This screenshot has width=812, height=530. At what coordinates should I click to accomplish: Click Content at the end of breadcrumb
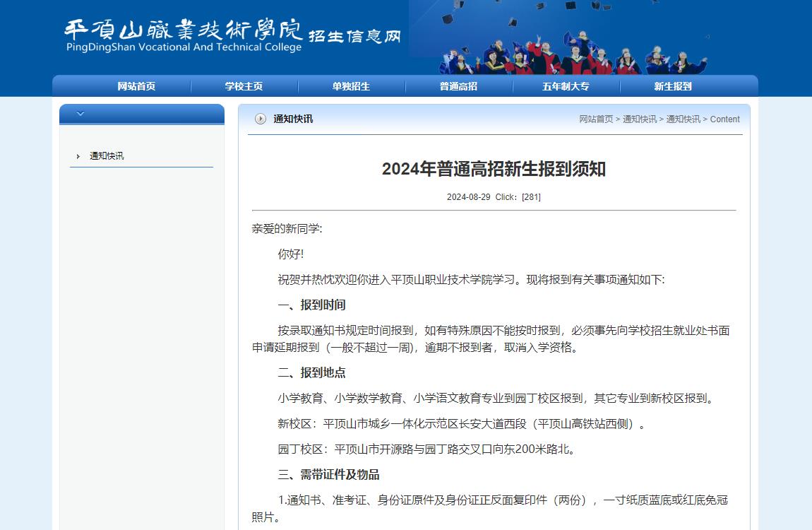(x=724, y=119)
